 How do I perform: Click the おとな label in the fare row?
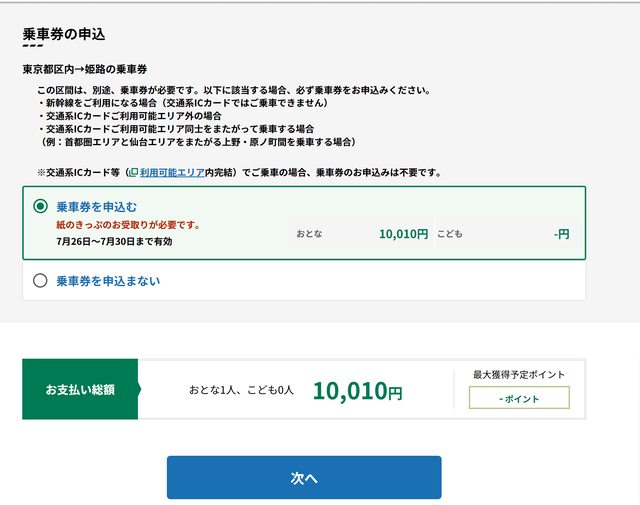[x=309, y=234]
